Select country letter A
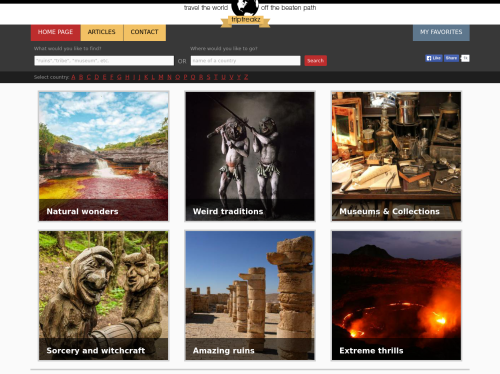The image size is (500, 374). coord(73,77)
